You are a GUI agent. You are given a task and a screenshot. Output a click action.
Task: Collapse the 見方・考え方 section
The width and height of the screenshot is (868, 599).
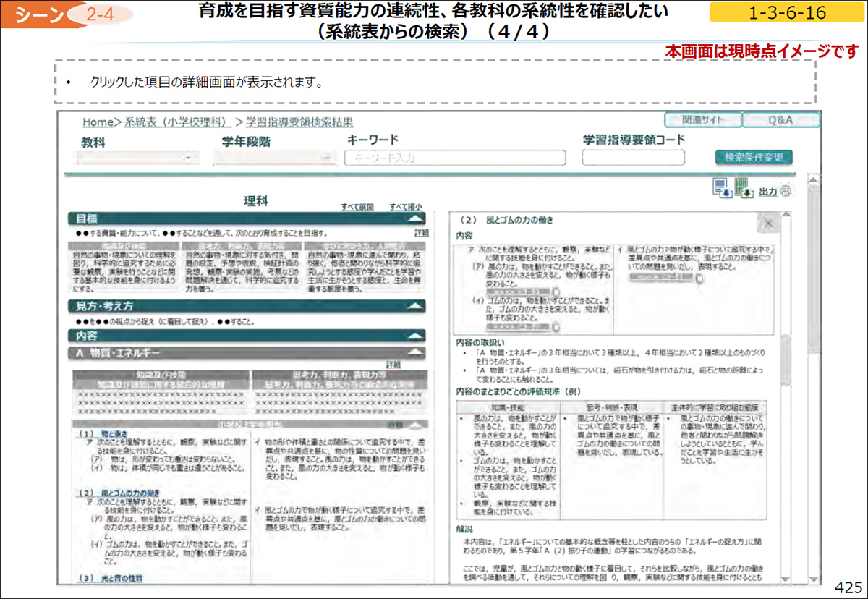point(414,306)
